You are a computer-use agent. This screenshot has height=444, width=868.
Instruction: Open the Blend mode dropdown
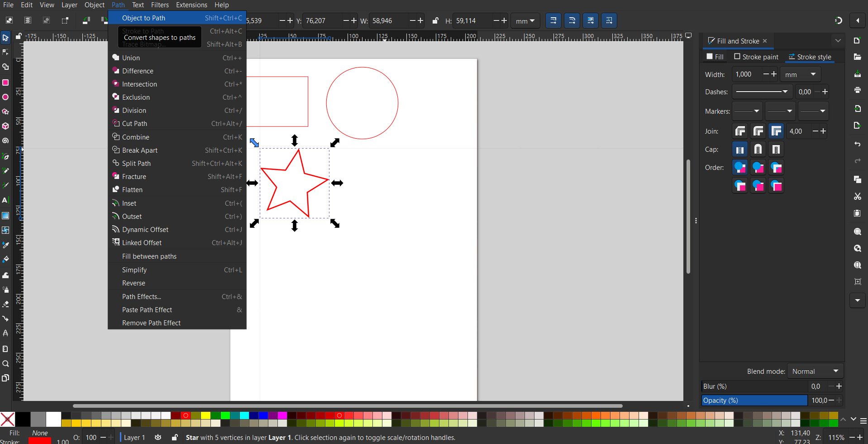[815, 372]
